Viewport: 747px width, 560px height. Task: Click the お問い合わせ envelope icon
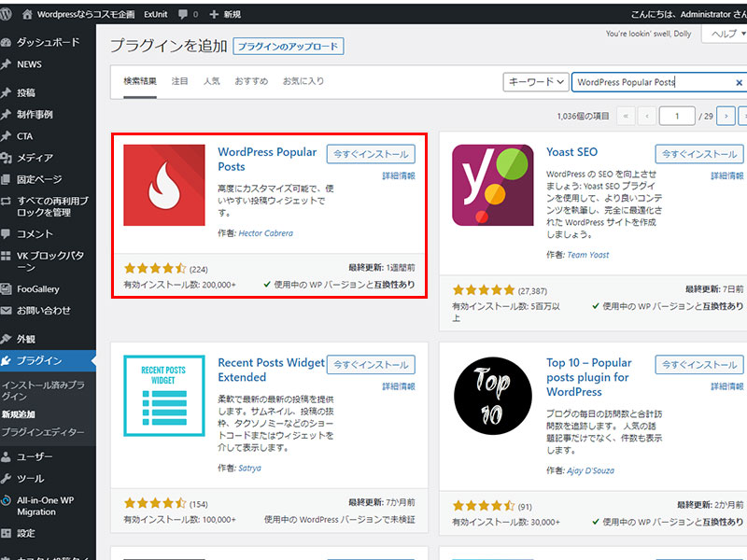(6, 311)
